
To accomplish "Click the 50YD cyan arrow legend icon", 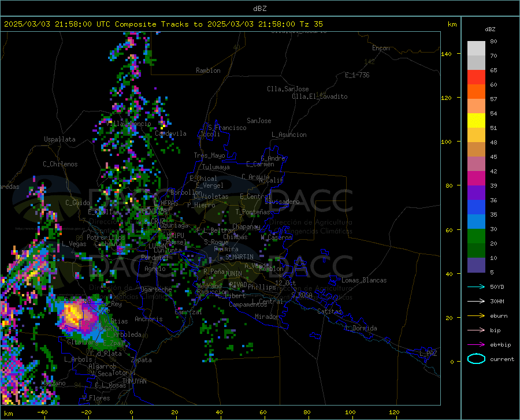I will click(476, 287).
